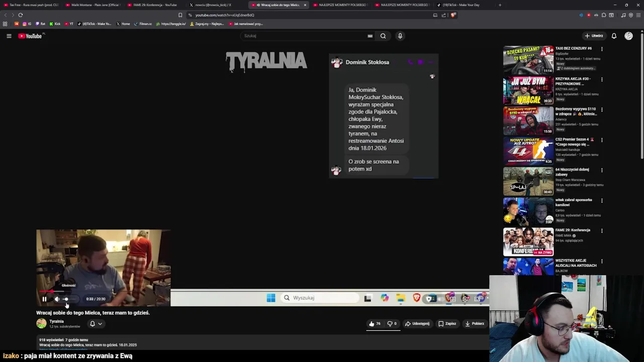This screenshot has height=362, width=644.
Task: Switch to FAME 29: Konferencja browser tab
Action: click(x=155, y=5)
